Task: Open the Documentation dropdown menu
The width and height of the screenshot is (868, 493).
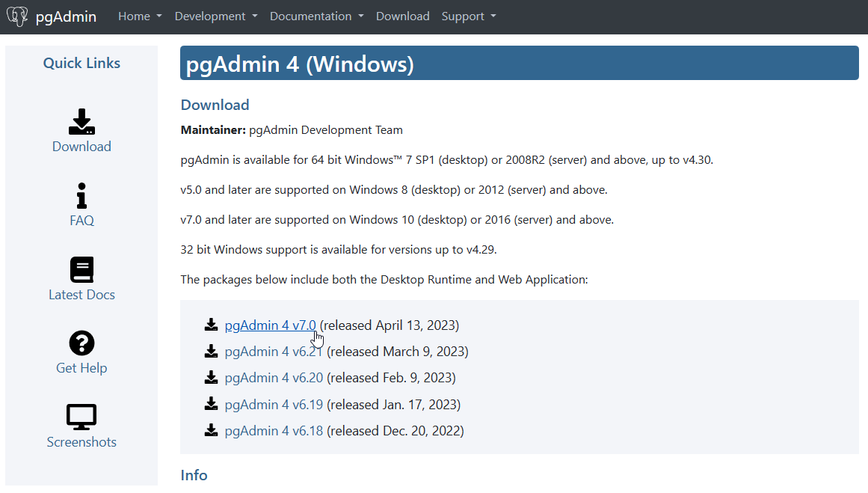Action: pos(317,16)
